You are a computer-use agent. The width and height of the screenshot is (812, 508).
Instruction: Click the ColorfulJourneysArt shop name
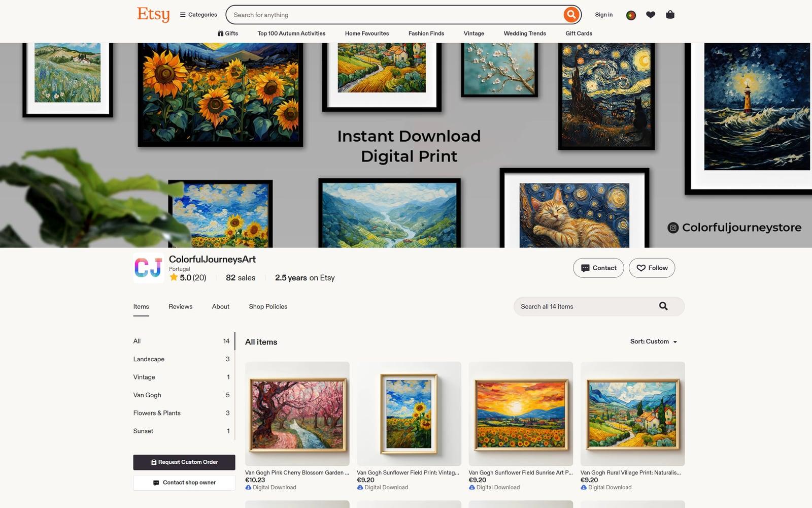click(x=212, y=259)
